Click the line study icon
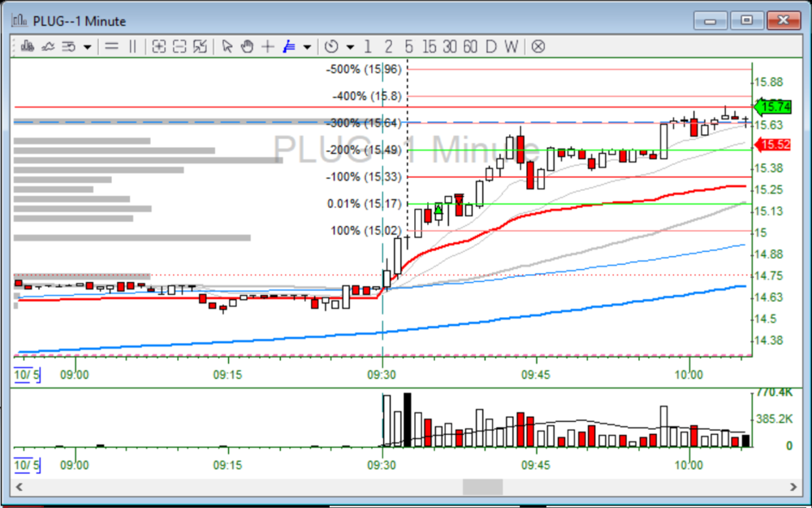 (48, 46)
